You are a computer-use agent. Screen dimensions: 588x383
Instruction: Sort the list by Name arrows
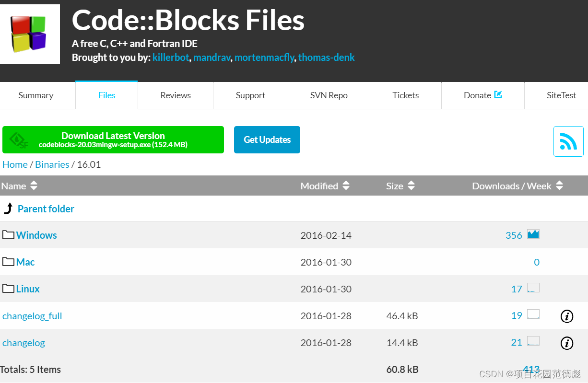34,186
